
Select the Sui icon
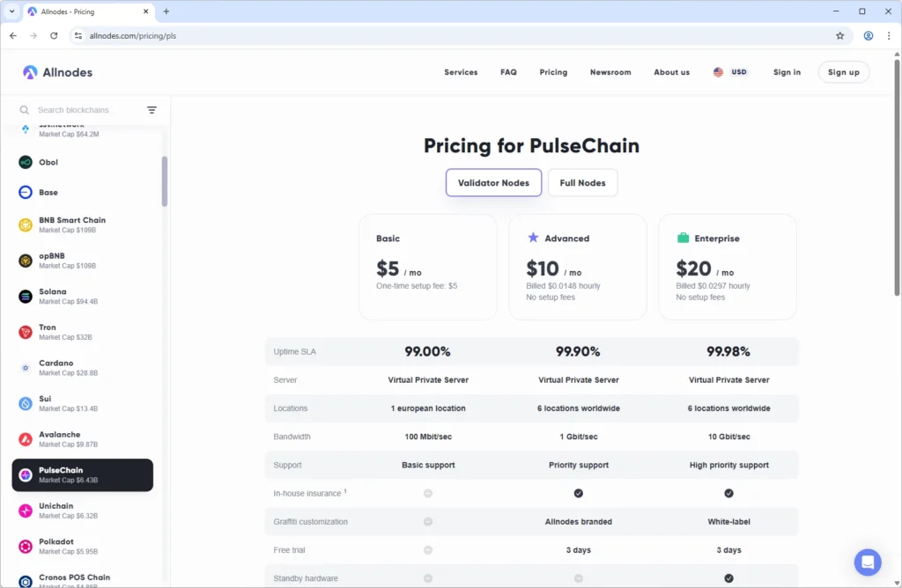26,403
